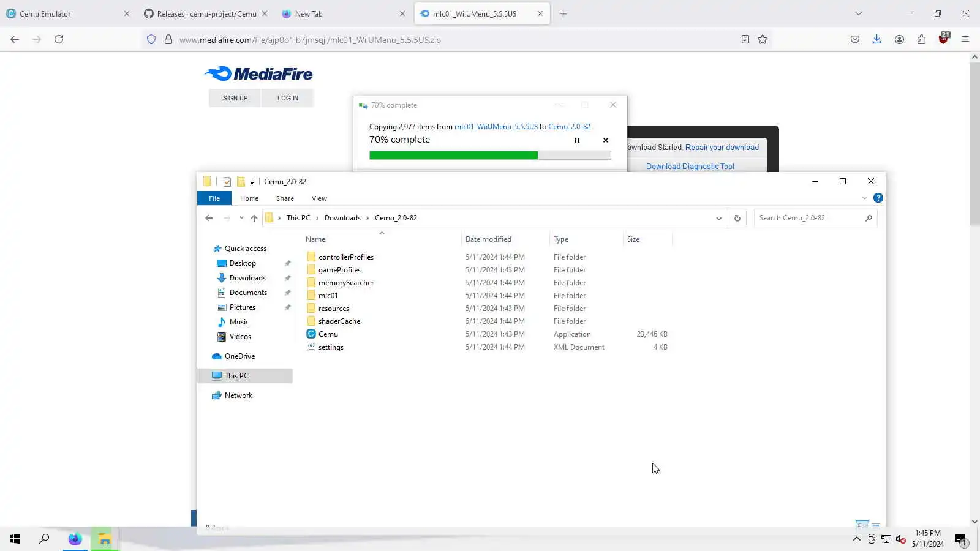
Task: Pause the file copy operation
Action: tap(577, 140)
